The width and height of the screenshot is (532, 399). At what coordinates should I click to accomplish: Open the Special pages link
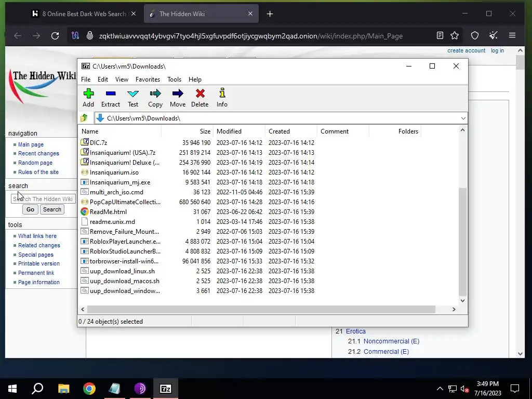pyautogui.click(x=36, y=255)
